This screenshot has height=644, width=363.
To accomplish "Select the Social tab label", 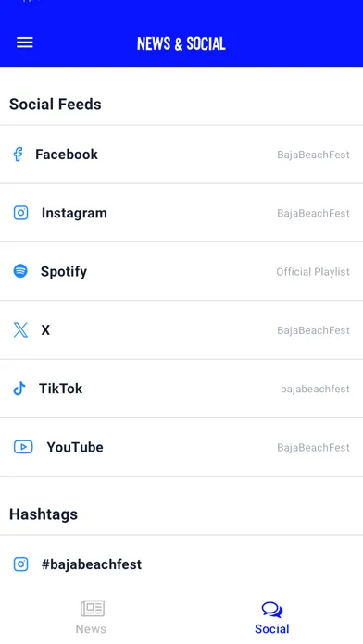I will 271,629.
